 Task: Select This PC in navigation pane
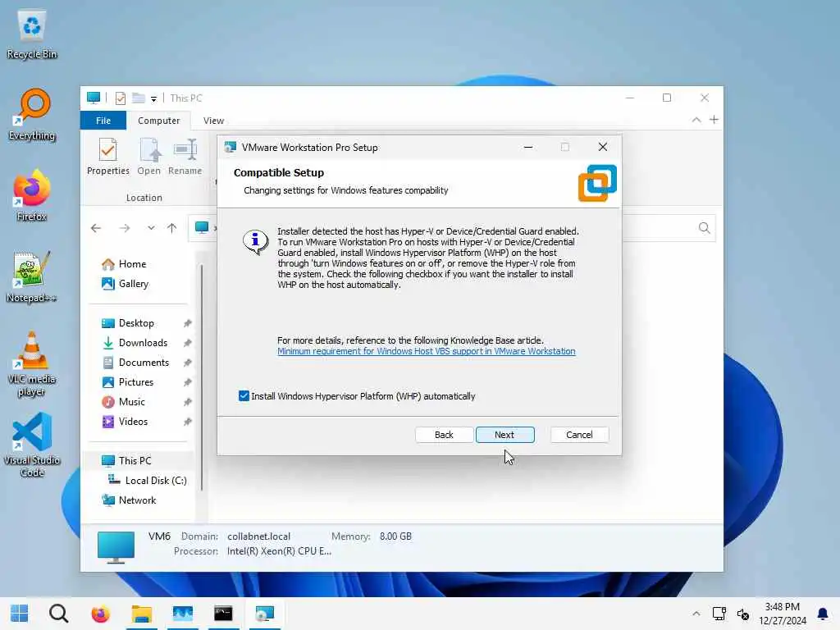(x=126, y=461)
